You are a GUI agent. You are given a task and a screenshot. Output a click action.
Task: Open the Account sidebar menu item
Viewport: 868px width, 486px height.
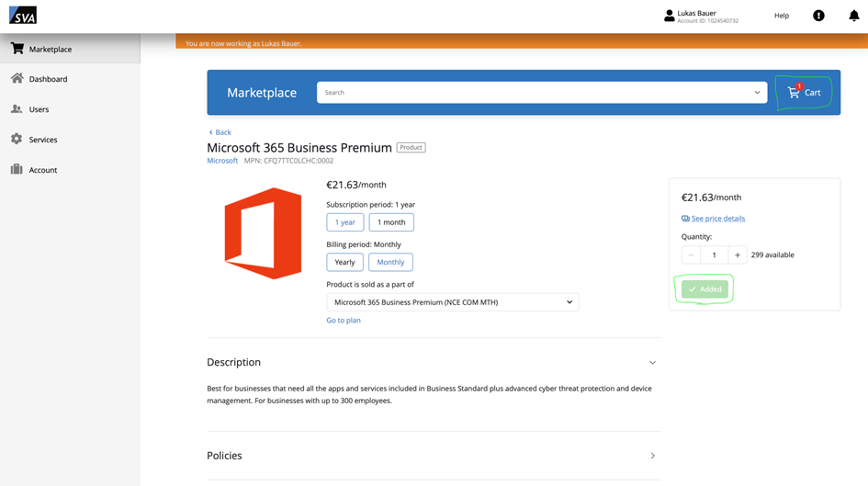click(42, 170)
